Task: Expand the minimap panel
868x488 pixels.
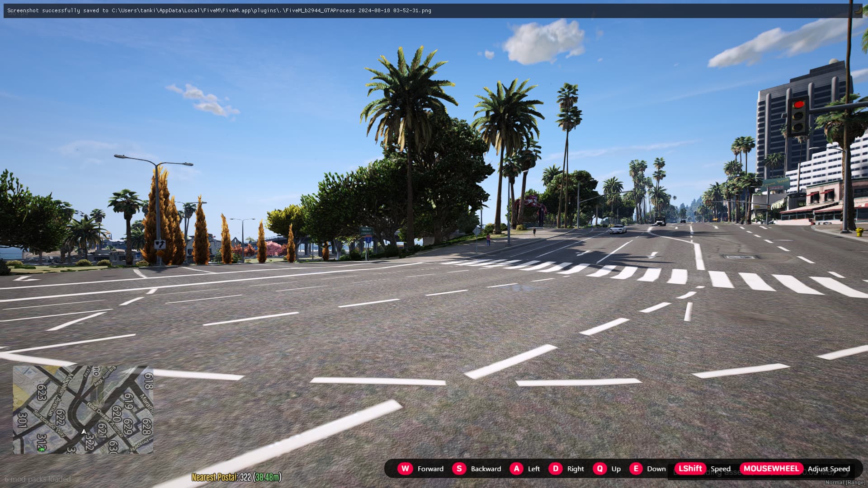Action: pyautogui.click(x=83, y=409)
